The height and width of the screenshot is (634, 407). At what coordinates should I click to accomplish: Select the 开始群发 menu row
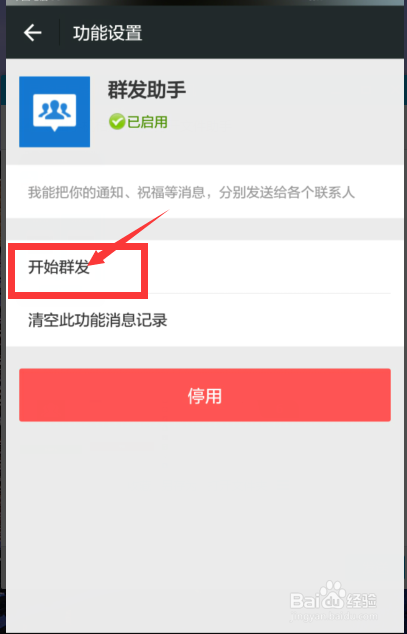[x=198, y=267]
